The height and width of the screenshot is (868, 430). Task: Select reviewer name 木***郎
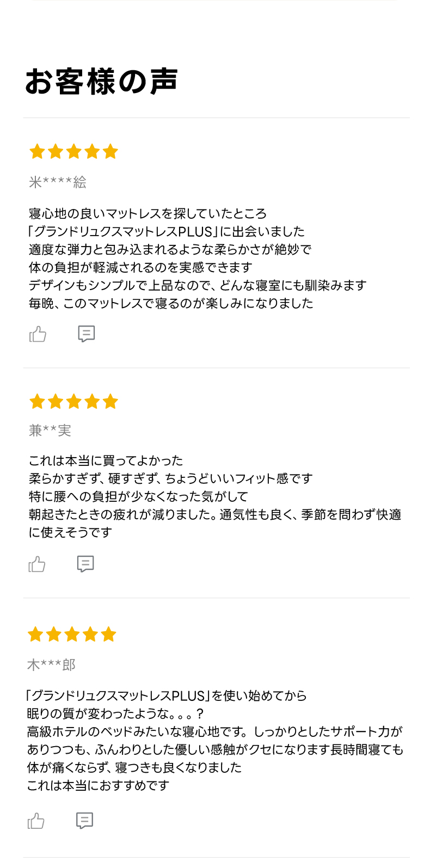tap(51, 664)
